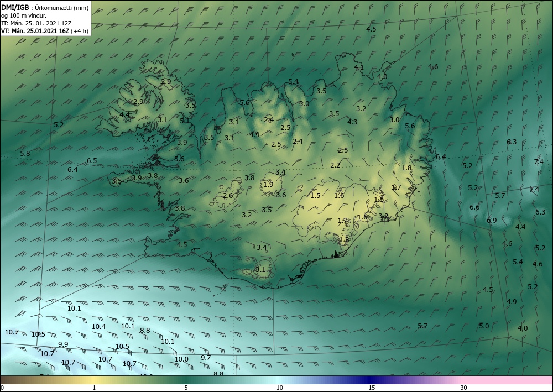Click the '1' label on the color scale

click(94, 388)
